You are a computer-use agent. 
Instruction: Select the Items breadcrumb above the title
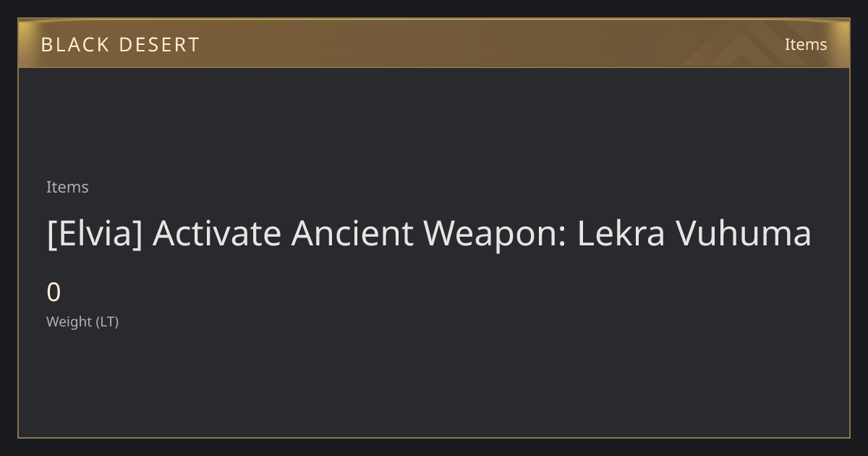coord(67,187)
